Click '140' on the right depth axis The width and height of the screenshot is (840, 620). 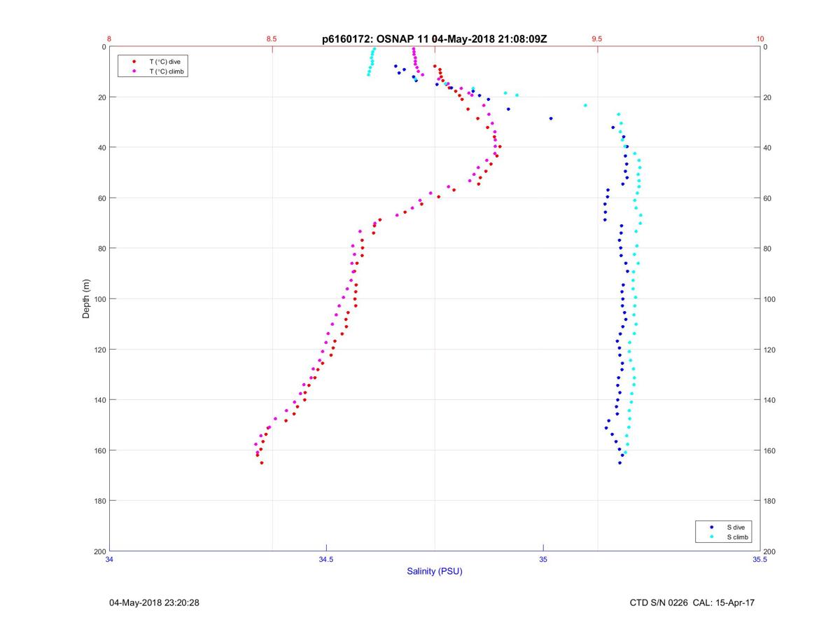point(770,400)
